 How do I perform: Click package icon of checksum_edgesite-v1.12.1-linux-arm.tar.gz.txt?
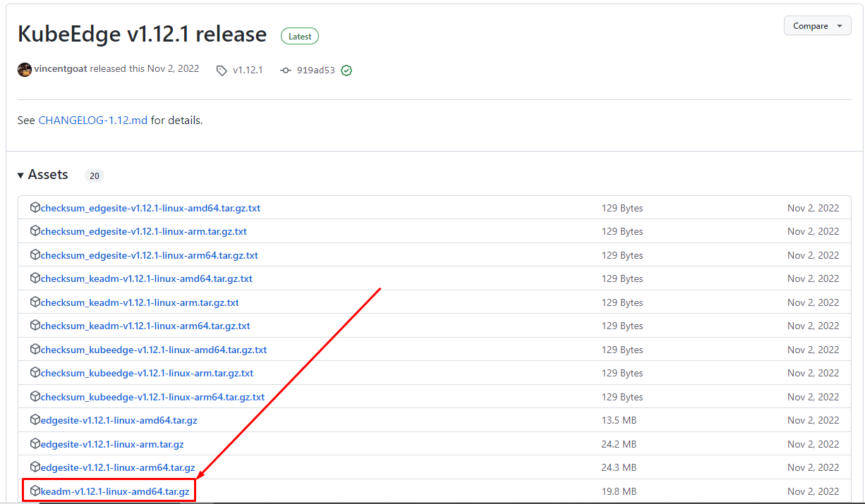point(35,231)
